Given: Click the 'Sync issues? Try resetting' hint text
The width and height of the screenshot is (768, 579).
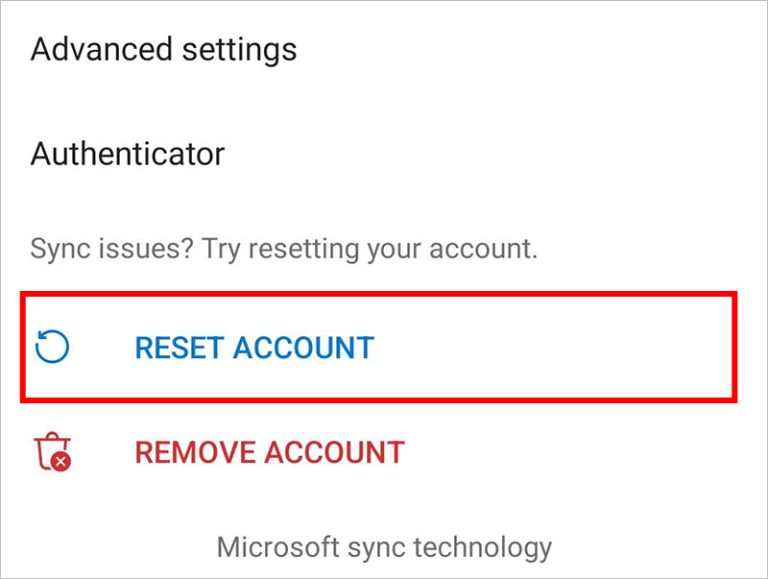Looking at the screenshot, I should pos(284,249).
